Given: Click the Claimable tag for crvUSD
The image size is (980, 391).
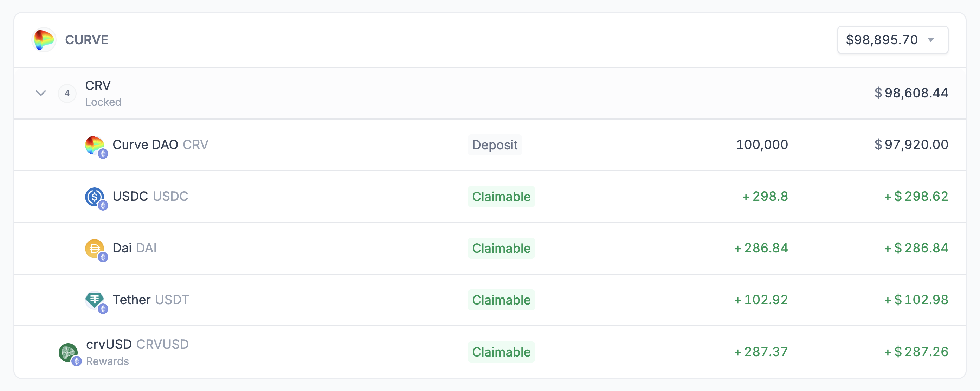Looking at the screenshot, I should (501, 352).
